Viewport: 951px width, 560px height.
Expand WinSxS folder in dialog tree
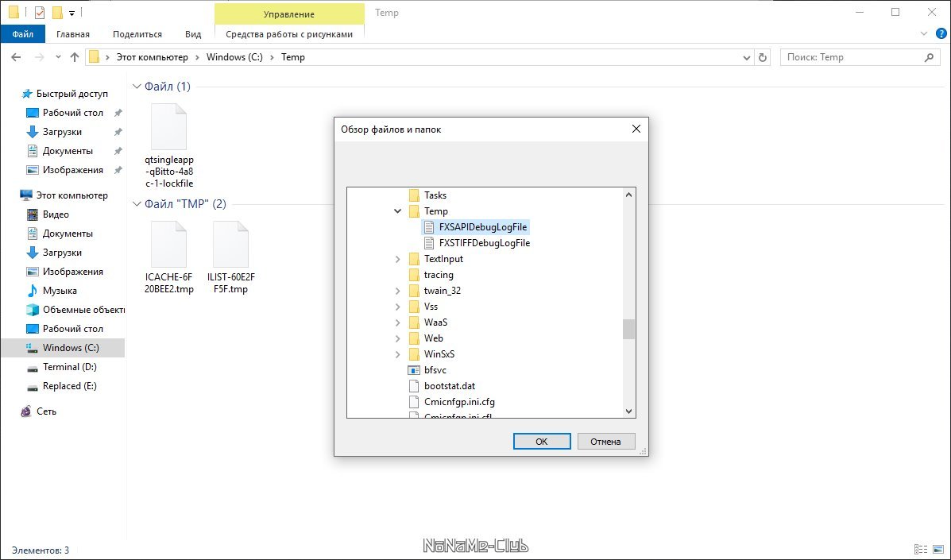click(398, 354)
